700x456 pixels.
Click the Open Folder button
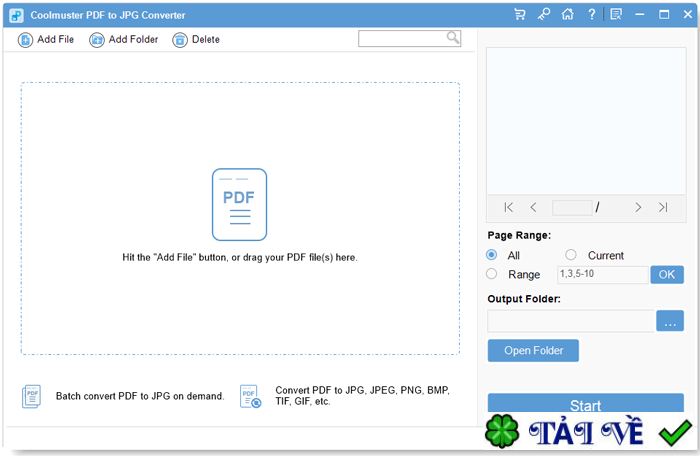coord(533,351)
